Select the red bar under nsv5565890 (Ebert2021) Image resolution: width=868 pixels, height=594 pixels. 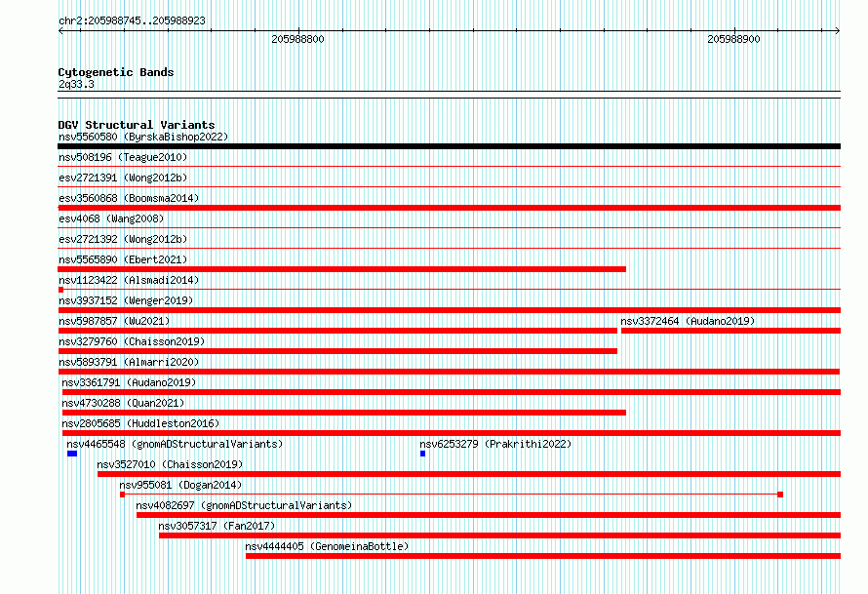coord(342,269)
